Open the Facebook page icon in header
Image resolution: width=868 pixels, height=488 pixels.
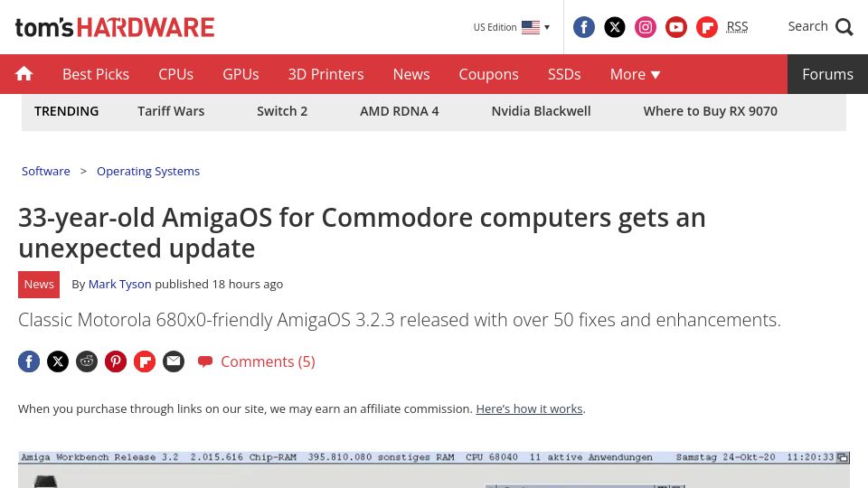(583, 27)
